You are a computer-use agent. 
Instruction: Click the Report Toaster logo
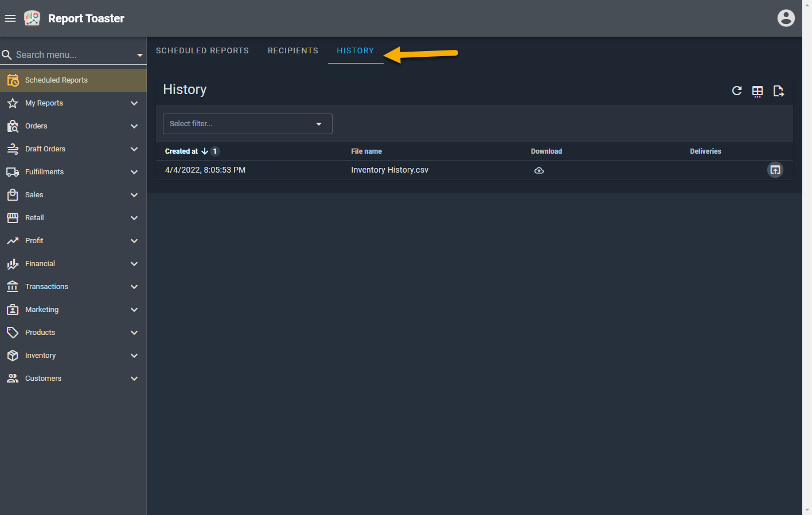pos(32,18)
